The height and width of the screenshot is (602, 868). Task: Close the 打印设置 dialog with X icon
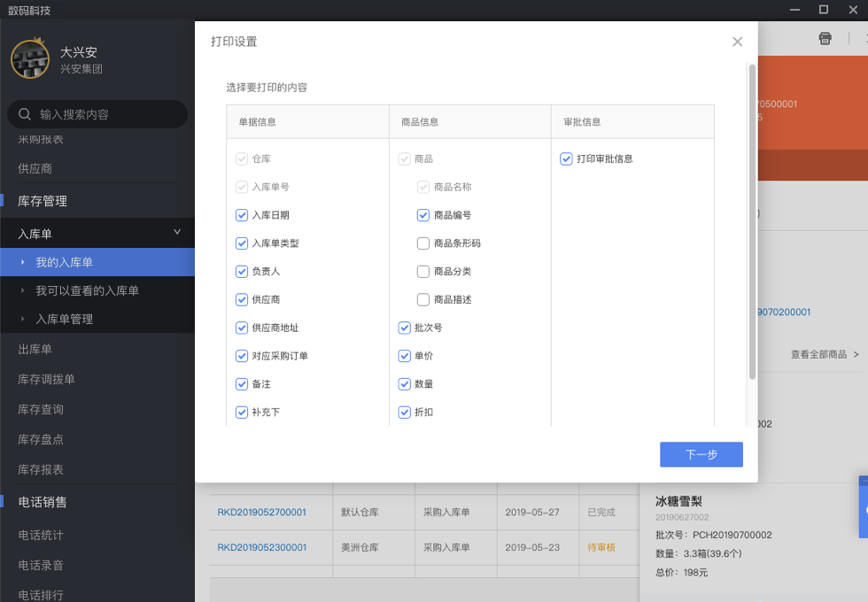tap(737, 42)
